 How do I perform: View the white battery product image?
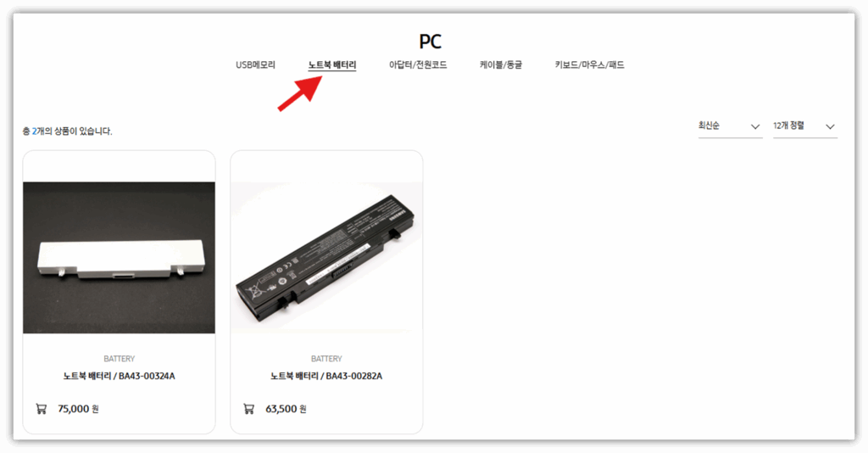[x=119, y=258]
